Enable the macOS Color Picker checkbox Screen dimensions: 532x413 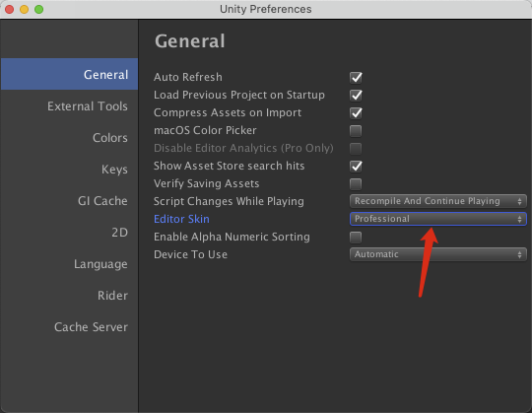tap(356, 131)
